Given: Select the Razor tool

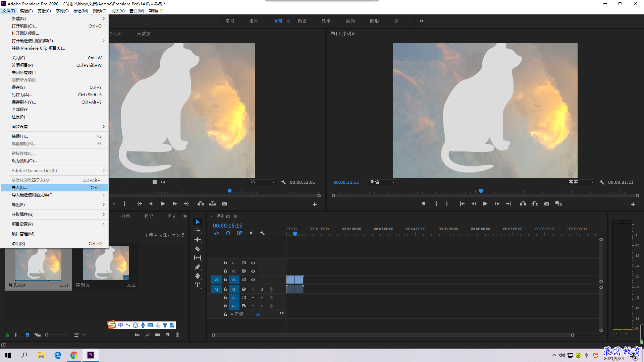Looking at the screenshot, I should [x=198, y=249].
